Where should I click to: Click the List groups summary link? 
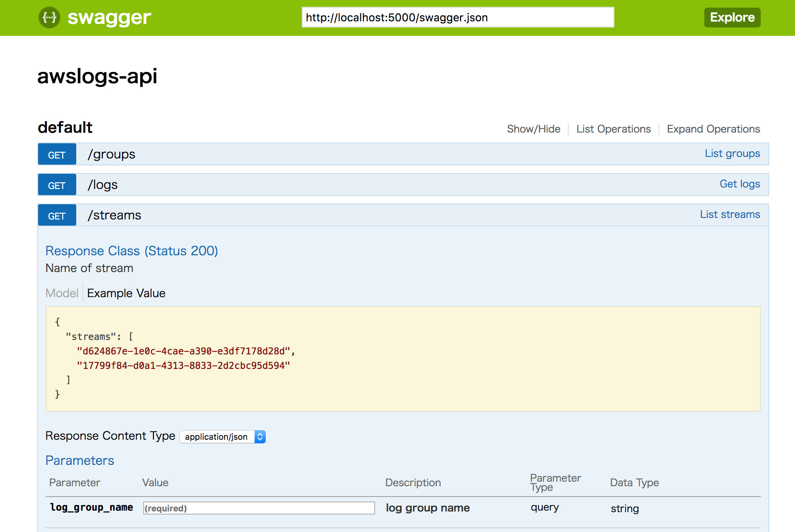point(732,154)
